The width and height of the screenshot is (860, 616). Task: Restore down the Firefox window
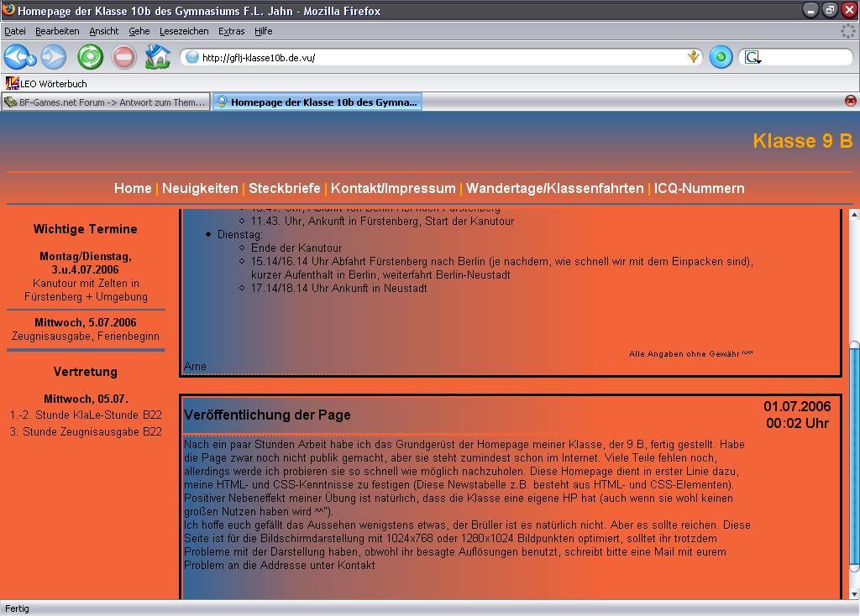830,10
